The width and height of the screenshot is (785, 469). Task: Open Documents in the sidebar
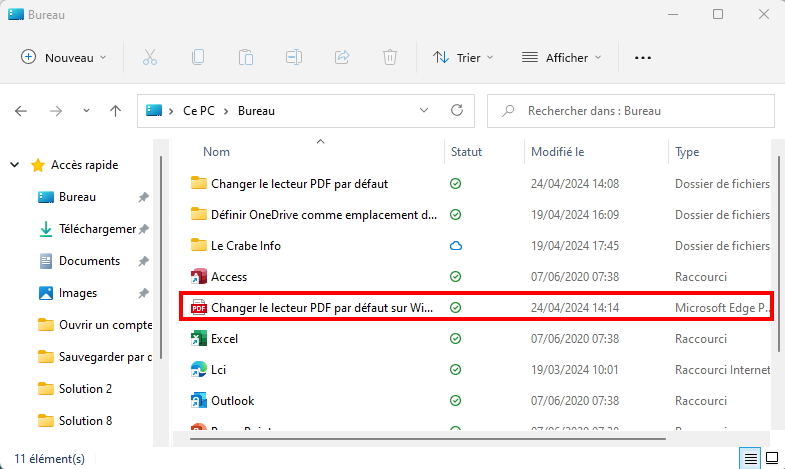tap(89, 261)
